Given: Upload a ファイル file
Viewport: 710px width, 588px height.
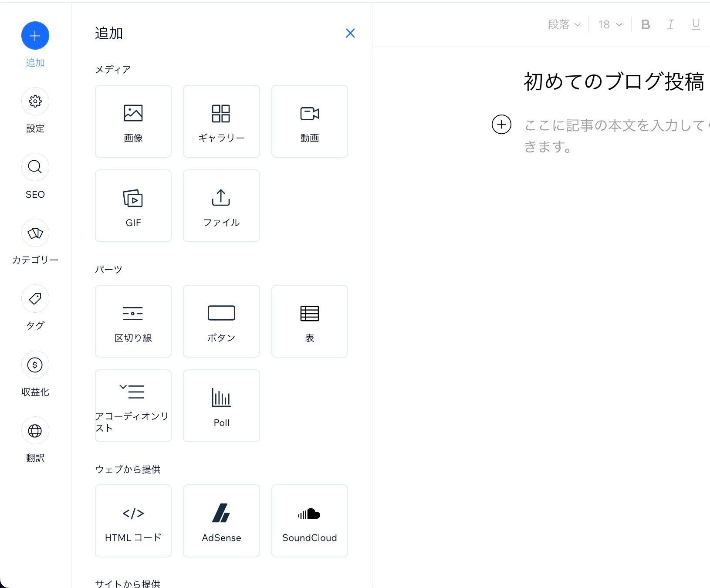Looking at the screenshot, I should coord(221,206).
